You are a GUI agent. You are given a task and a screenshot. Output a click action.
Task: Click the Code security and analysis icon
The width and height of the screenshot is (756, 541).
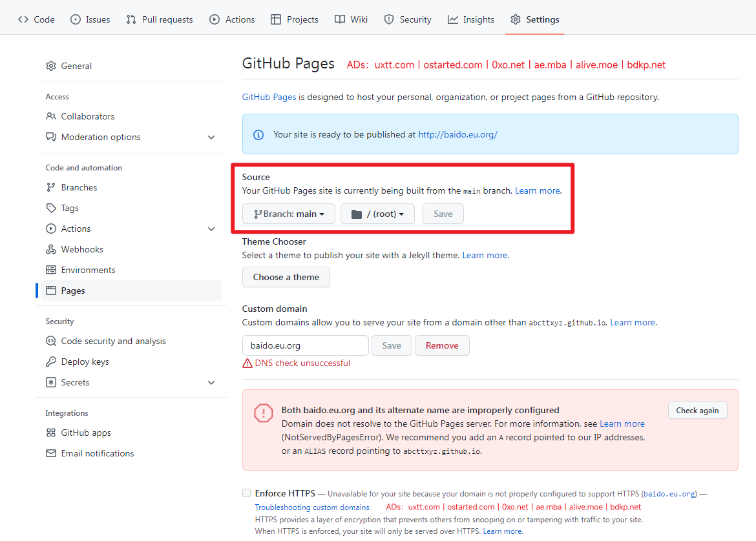(x=50, y=341)
